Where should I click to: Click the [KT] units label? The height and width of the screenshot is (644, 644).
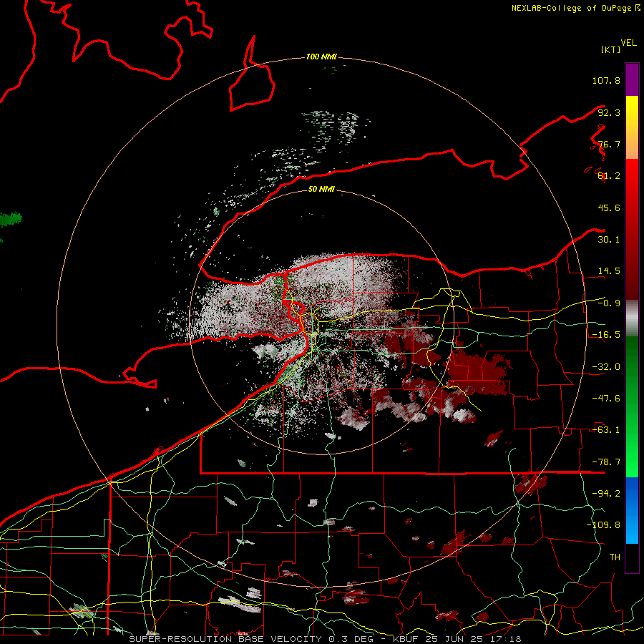coord(610,49)
